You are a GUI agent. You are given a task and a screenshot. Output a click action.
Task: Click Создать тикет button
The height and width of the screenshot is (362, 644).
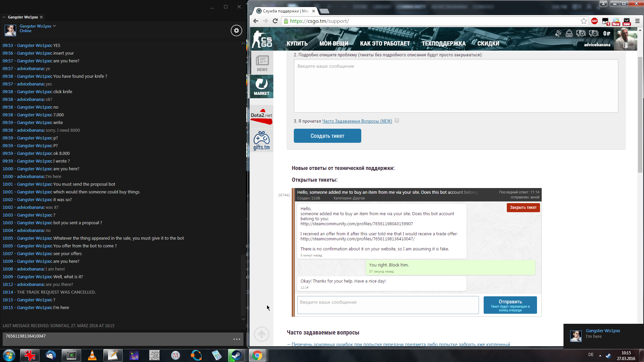point(327,136)
